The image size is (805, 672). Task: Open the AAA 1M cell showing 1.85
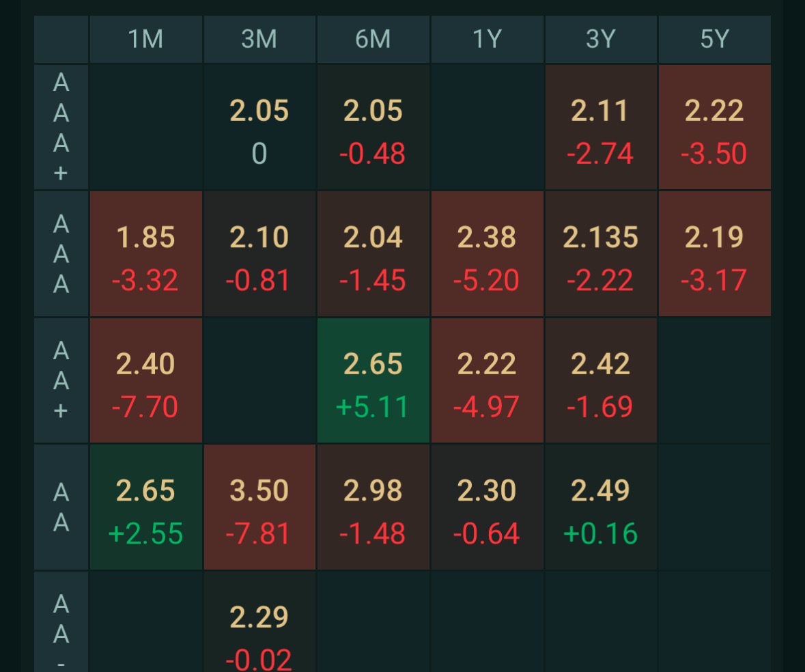click(146, 254)
